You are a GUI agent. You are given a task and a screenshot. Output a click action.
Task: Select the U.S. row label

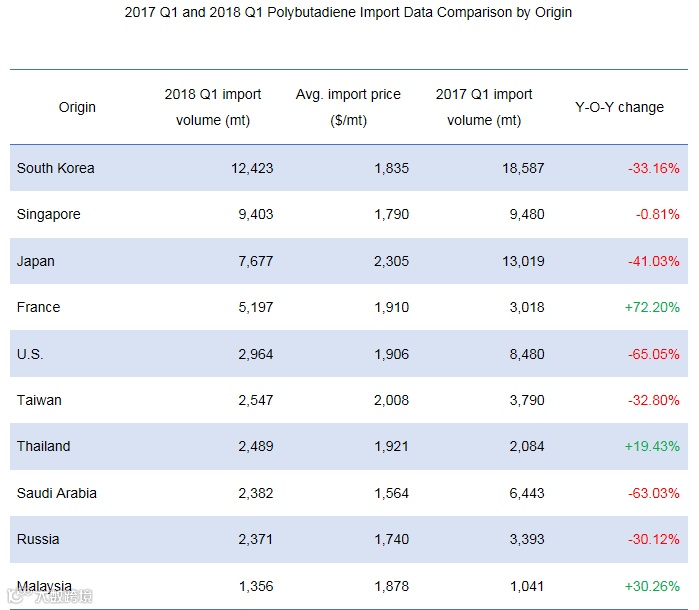pyautogui.click(x=30, y=354)
